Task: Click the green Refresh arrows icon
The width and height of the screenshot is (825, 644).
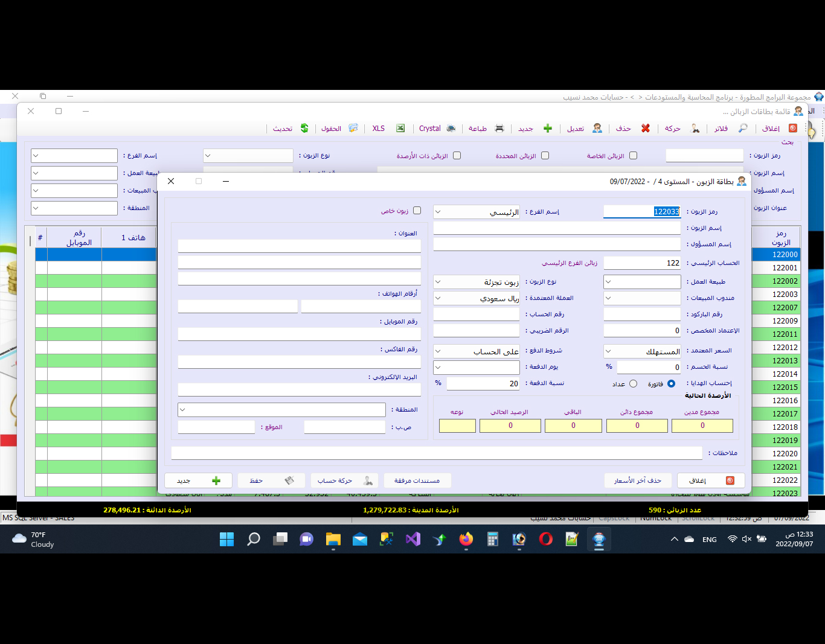Action: 304,129
